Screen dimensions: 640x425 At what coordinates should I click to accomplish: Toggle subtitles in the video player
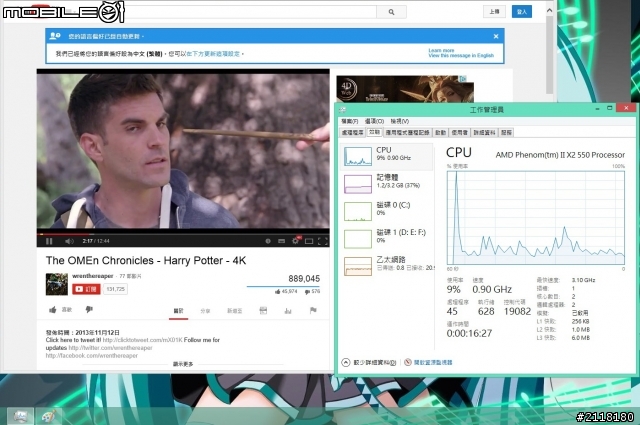pyautogui.click(x=281, y=241)
